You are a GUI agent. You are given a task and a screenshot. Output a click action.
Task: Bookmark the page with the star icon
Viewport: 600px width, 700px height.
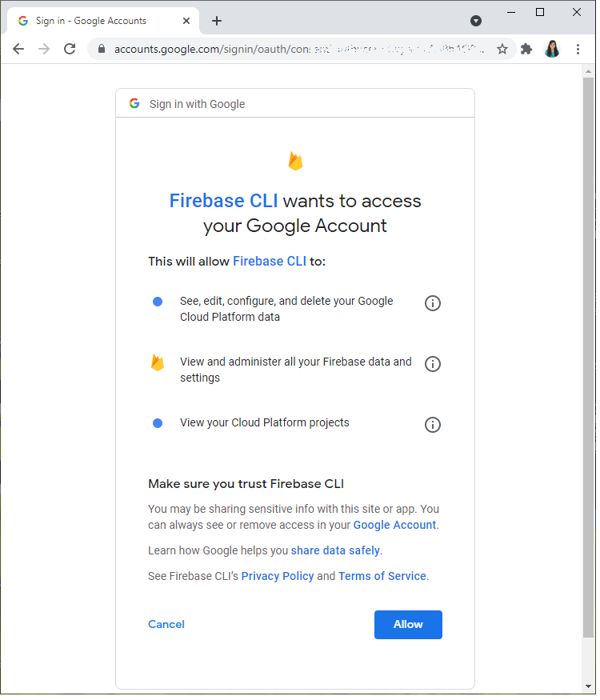click(502, 49)
